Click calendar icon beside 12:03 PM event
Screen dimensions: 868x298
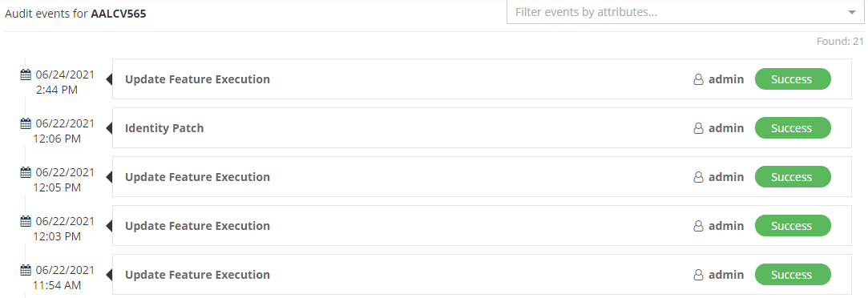coord(26,221)
